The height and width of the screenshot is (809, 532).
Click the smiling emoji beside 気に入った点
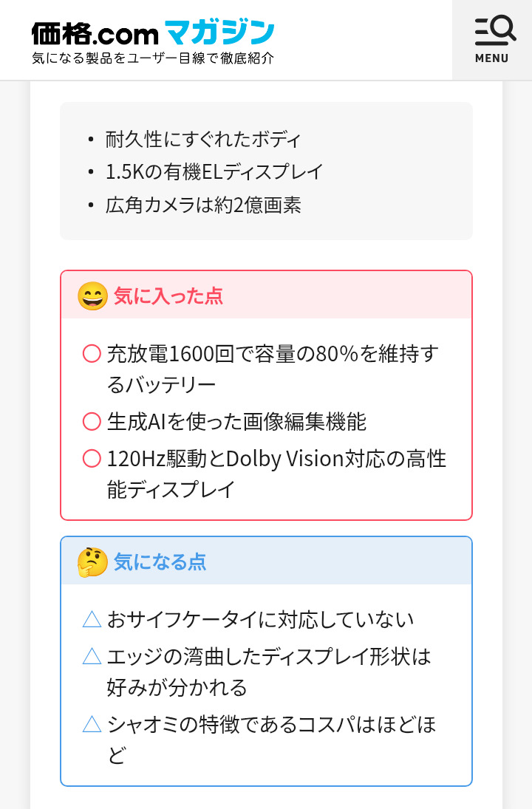tap(92, 296)
